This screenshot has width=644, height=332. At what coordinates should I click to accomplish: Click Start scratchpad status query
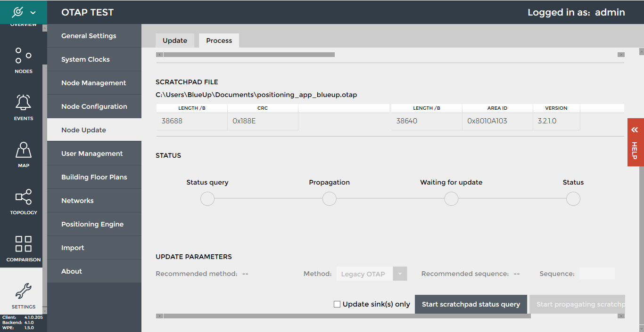click(471, 304)
